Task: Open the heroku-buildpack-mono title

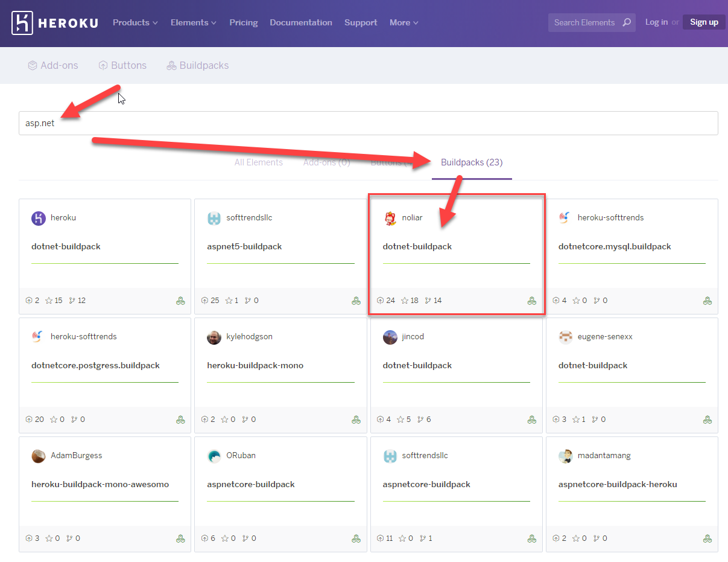Action: pyautogui.click(x=255, y=365)
